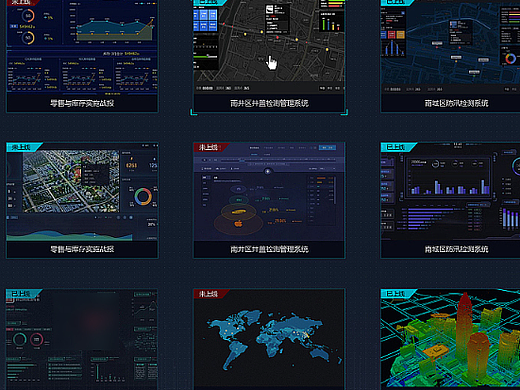Open the rainbow 3D city buildings thumbnail
This screenshot has width=520, height=390.
450,339
